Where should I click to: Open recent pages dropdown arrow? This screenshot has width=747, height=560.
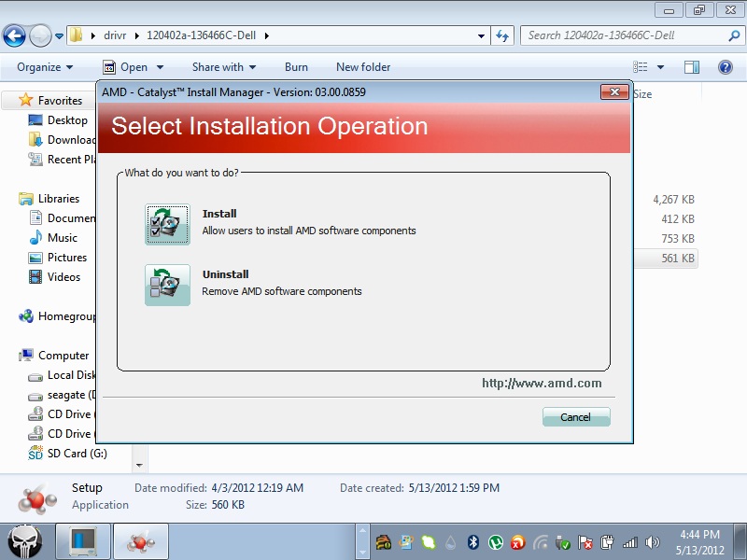(59, 35)
